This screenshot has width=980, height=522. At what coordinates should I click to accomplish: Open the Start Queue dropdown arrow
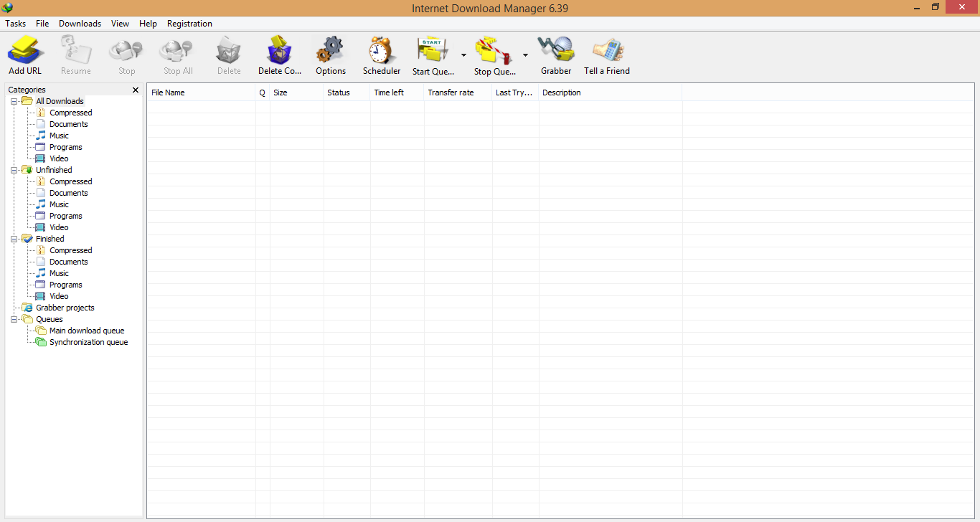click(x=463, y=55)
